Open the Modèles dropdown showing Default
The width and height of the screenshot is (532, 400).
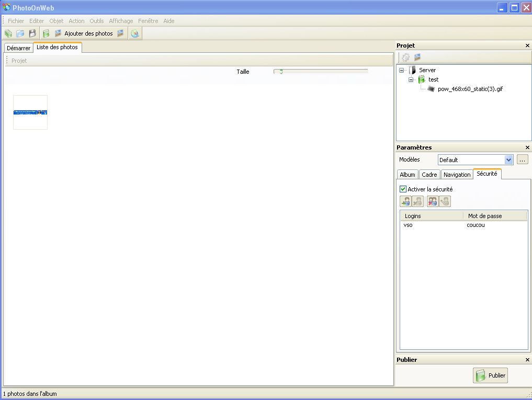[x=508, y=160]
